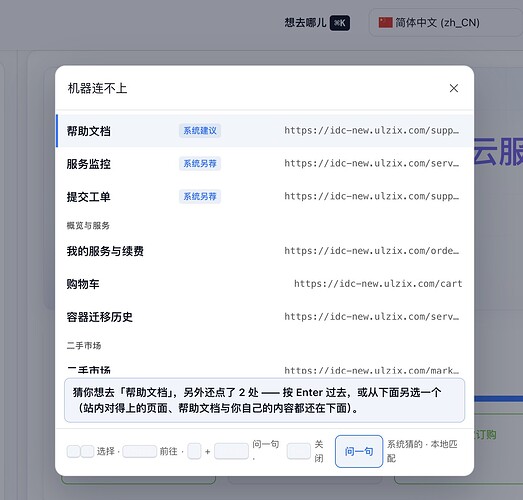
Task: Click the 系统猜的 · 本地匹配 footer status
Action: click(422, 451)
